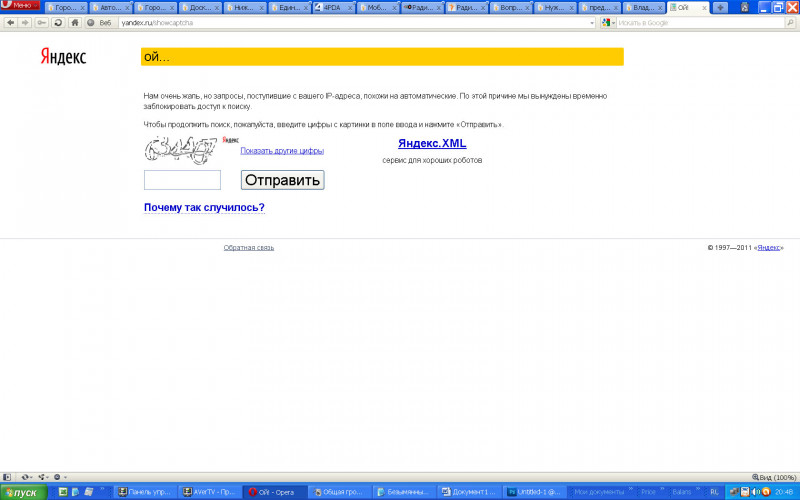Open the Opera Меню button
This screenshot has height=500, width=800.
click(20, 5)
